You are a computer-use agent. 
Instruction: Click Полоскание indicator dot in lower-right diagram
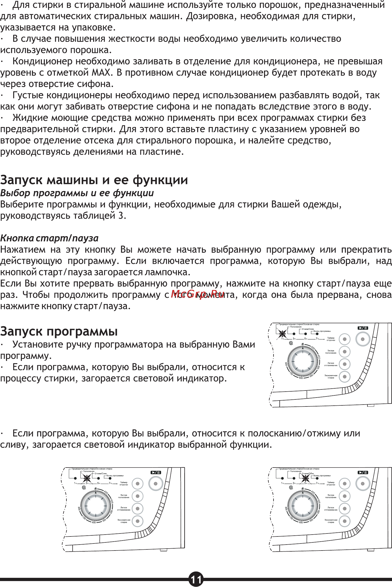pyautogui.click(x=294, y=479)
